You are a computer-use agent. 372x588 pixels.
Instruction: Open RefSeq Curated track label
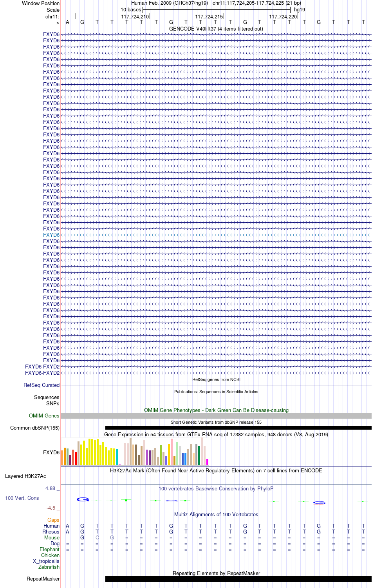pos(42,385)
